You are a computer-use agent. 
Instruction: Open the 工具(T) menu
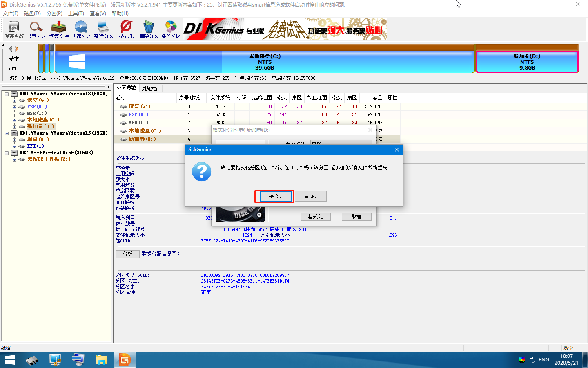[76, 13]
